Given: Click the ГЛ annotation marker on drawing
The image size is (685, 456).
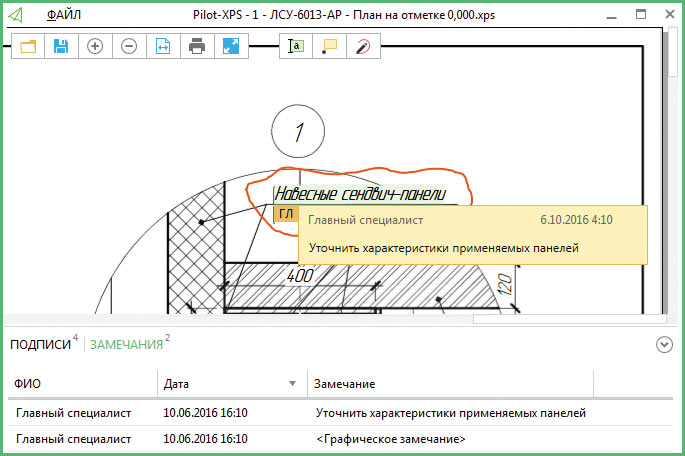Looking at the screenshot, I should coord(286,214).
